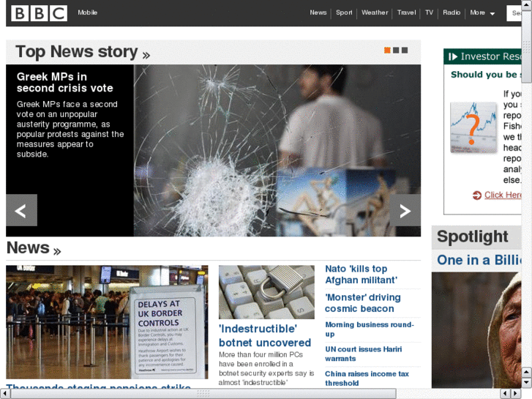This screenshot has height=399, width=532.
Task: Click the Investor Resource play-arrow icon
Action: pyautogui.click(x=453, y=56)
